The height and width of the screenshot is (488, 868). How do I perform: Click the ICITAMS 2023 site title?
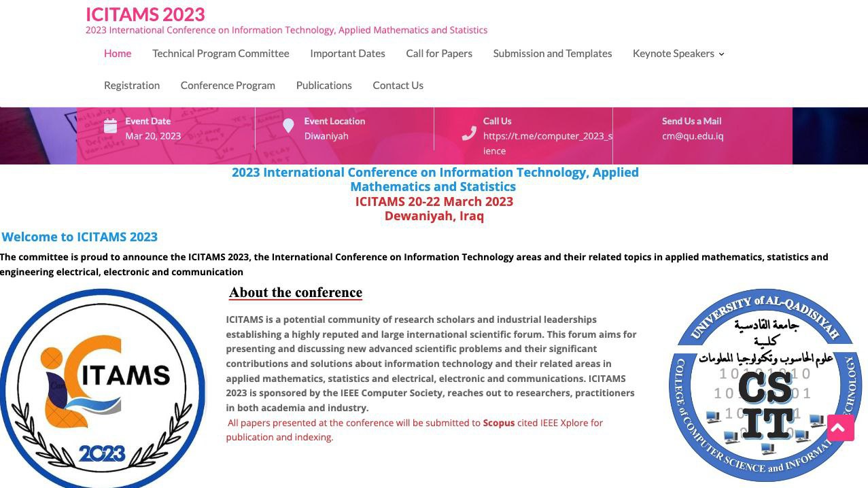[145, 14]
